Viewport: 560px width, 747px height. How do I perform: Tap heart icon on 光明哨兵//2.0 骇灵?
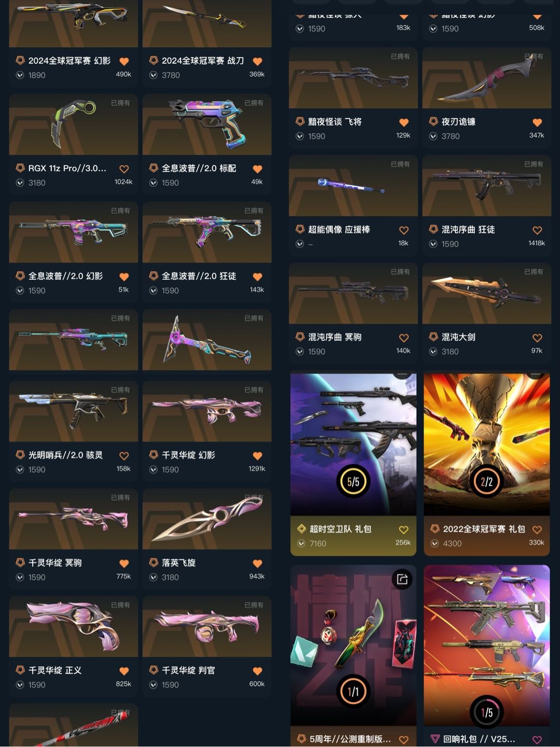124,456
